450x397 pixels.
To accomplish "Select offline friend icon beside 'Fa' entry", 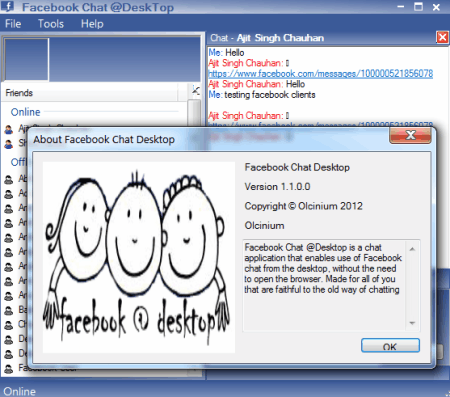I will (9, 368).
